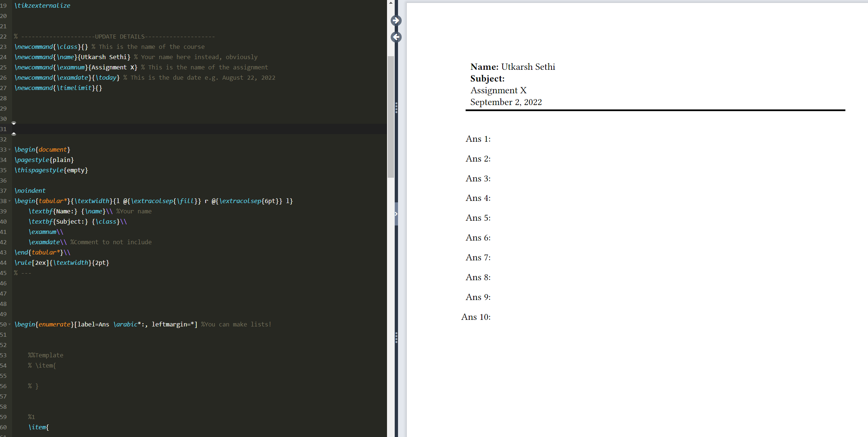Fold the \begin{document} block at line 33
Screen dimensions: 868x437
(10, 150)
